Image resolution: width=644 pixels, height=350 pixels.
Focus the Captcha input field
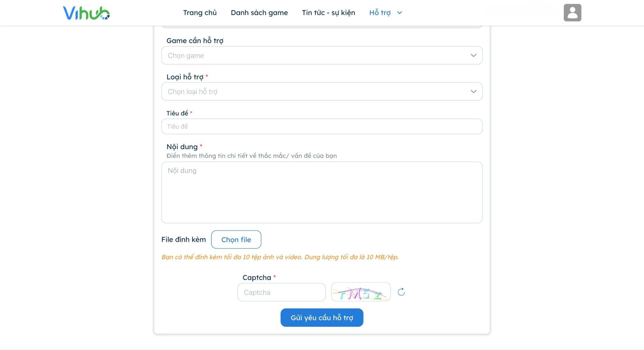pyautogui.click(x=281, y=292)
